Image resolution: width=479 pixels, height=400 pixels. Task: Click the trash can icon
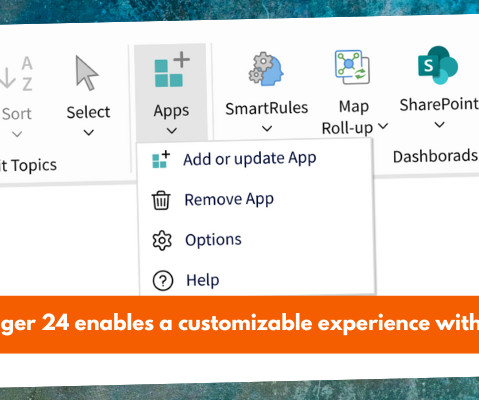[x=161, y=200]
